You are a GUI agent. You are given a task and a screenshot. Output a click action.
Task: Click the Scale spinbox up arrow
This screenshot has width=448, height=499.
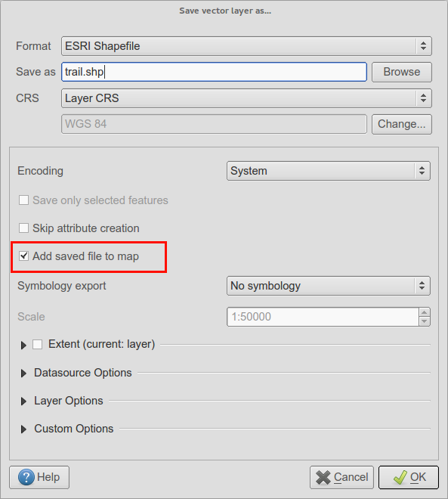pos(424,312)
